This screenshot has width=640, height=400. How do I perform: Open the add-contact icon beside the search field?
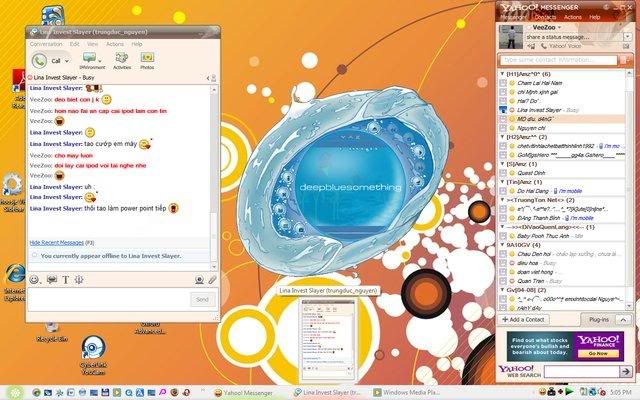624,60
